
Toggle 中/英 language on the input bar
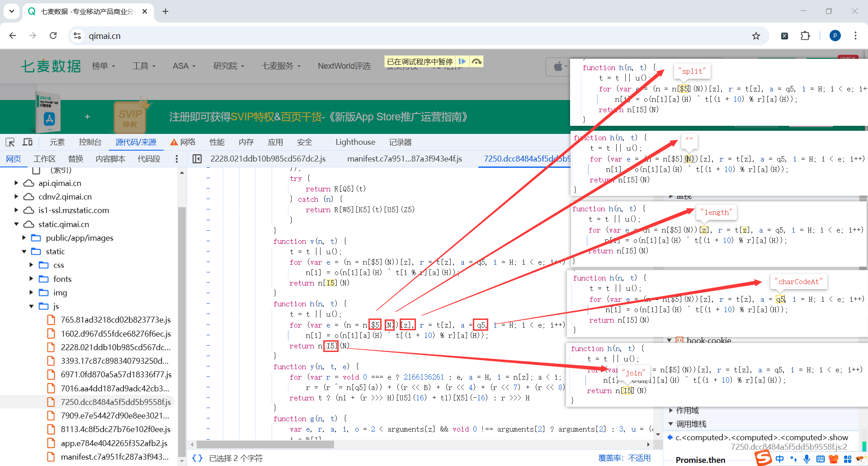(779, 459)
